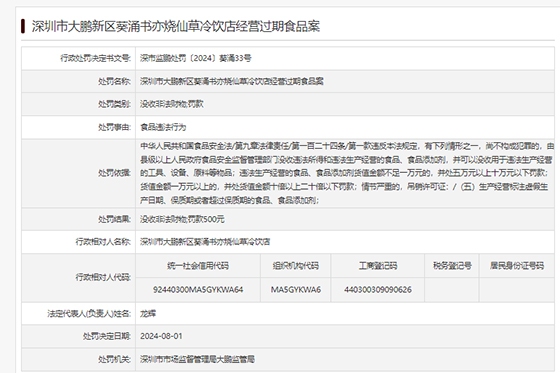Viewport: 560px width, 373px height.
Task: Click the 处罚结果 label
Action: (114, 219)
